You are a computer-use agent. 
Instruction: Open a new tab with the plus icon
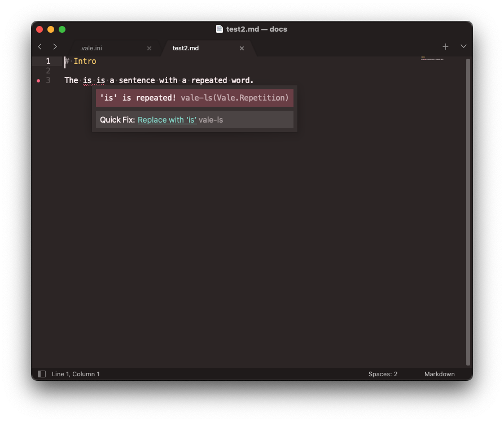tap(445, 47)
